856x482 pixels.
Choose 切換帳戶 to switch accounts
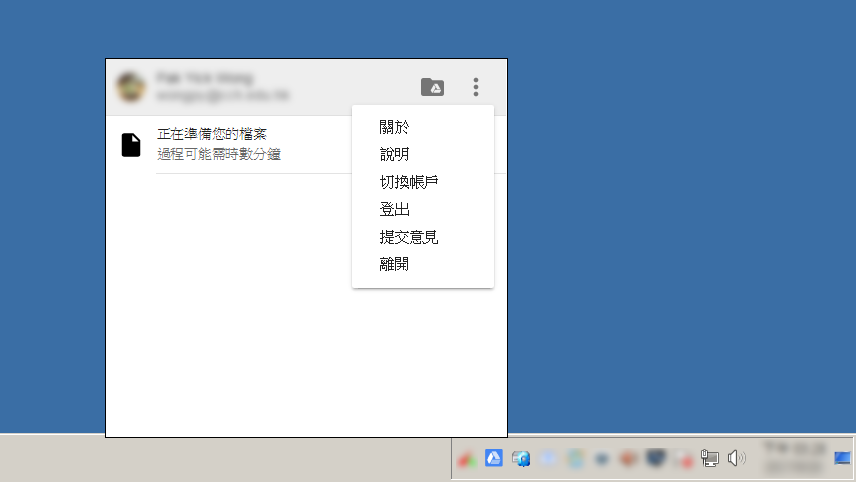click(409, 182)
